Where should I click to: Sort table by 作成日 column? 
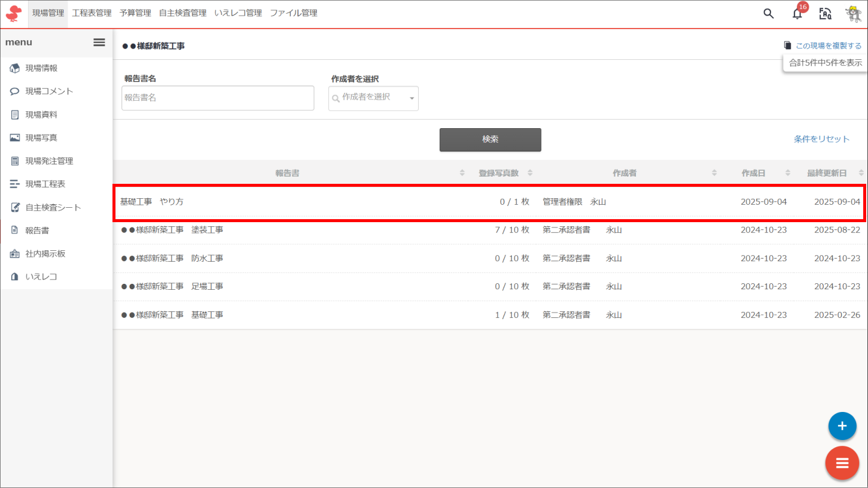coord(753,173)
